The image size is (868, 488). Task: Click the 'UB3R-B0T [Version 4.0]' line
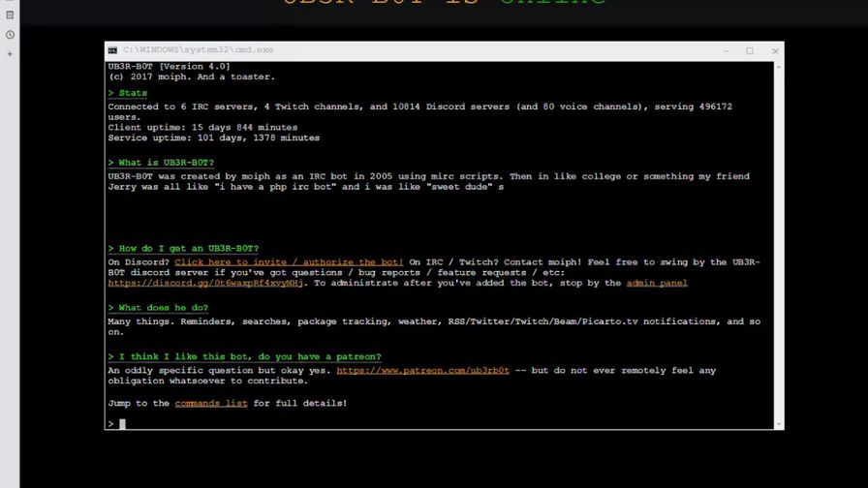169,67
